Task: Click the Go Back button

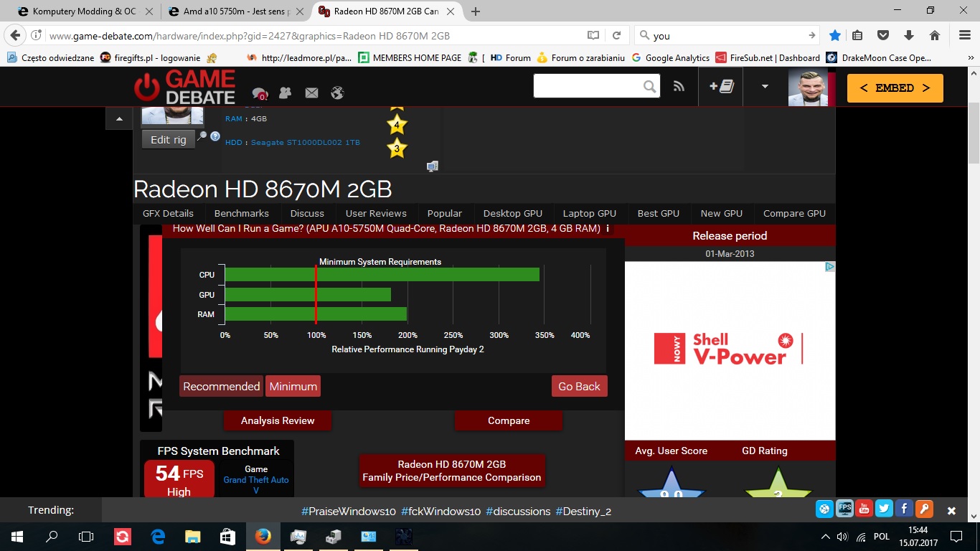Action: [x=579, y=386]
